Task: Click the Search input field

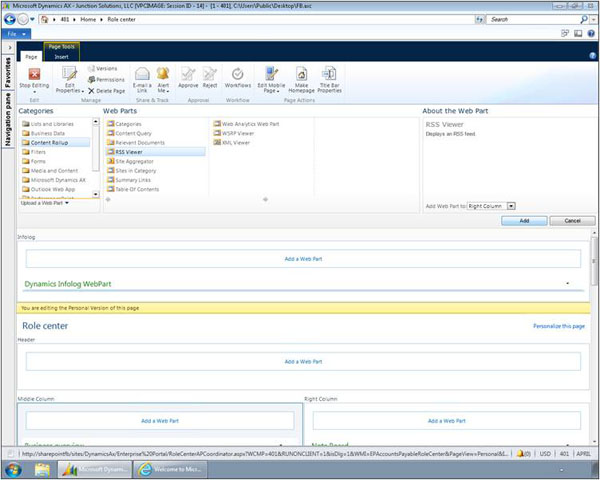Action: (532, 19)
